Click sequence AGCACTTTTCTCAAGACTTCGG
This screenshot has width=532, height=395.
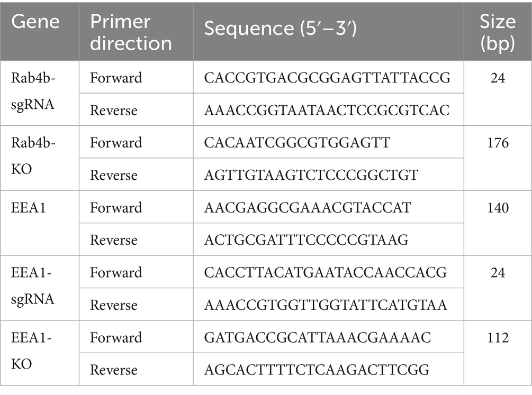(315, 370)
